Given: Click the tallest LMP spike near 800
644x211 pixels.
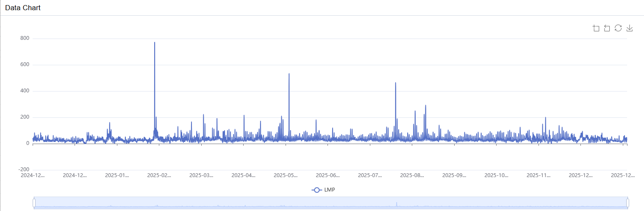Looking at the screenshot, I should (155, 43).
